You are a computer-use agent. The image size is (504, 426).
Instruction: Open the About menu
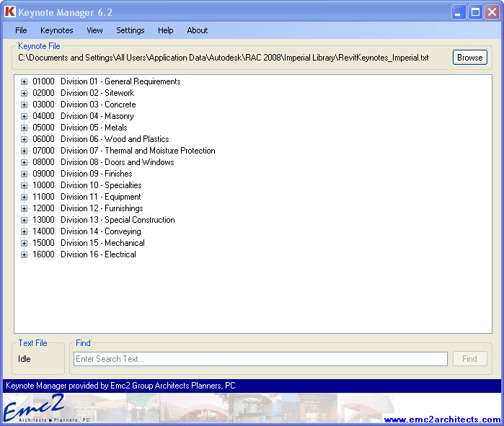pos(198,30)
